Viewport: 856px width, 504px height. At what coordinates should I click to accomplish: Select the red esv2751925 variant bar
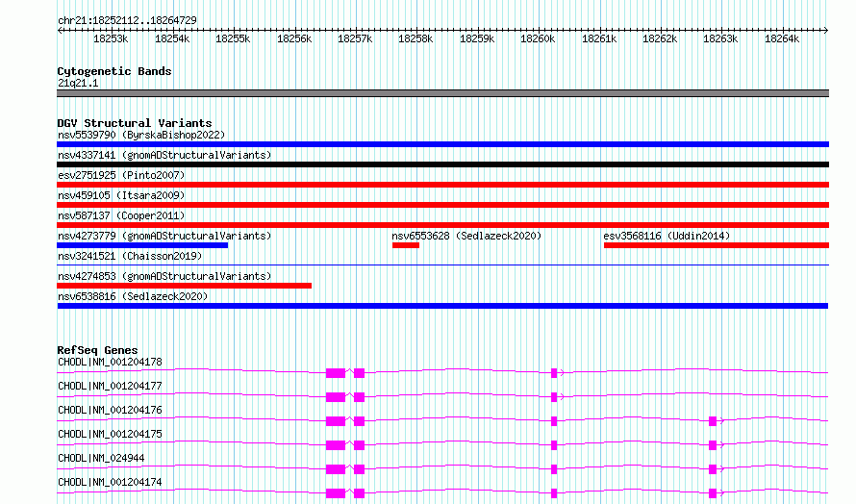(x=442, y=185)
